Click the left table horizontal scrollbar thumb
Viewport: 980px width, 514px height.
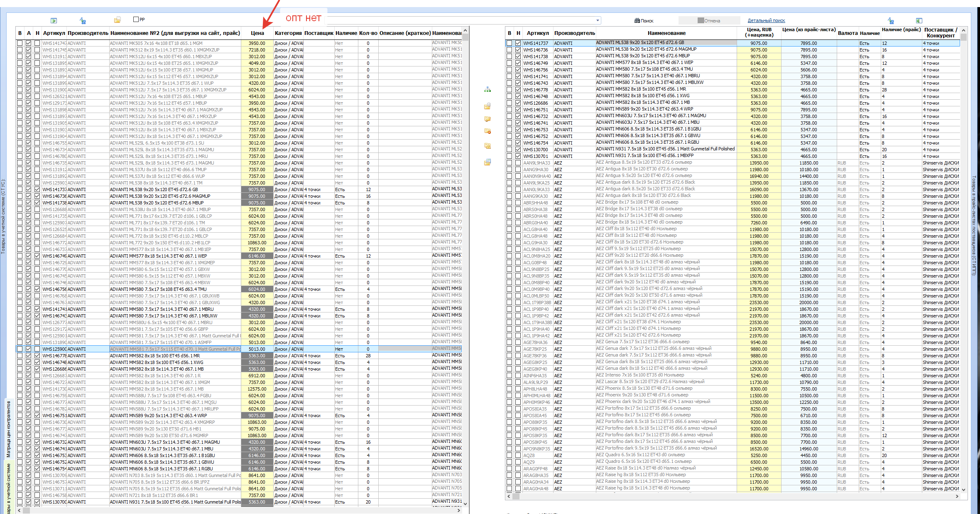pyautogui.click(x=26, y=510)
